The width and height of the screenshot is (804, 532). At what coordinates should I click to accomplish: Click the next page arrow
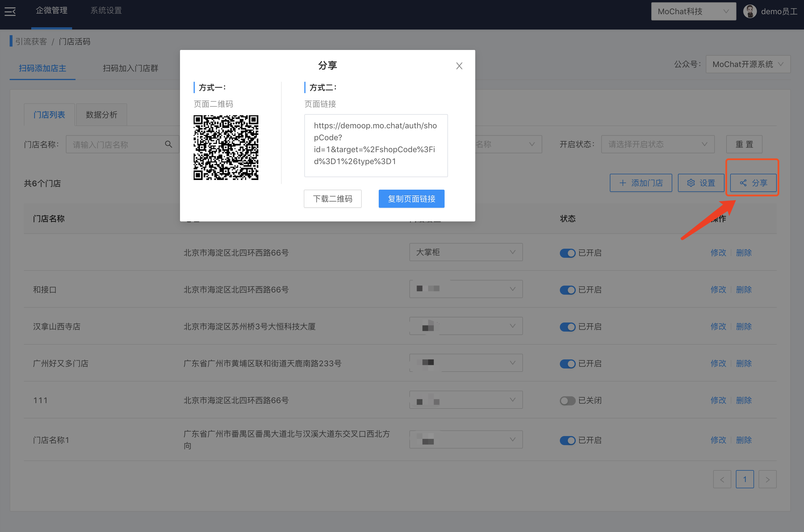coord(767,479)
